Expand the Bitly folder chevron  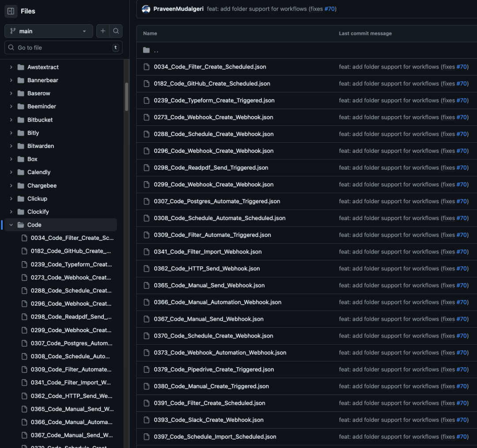[x=11, y=133]
